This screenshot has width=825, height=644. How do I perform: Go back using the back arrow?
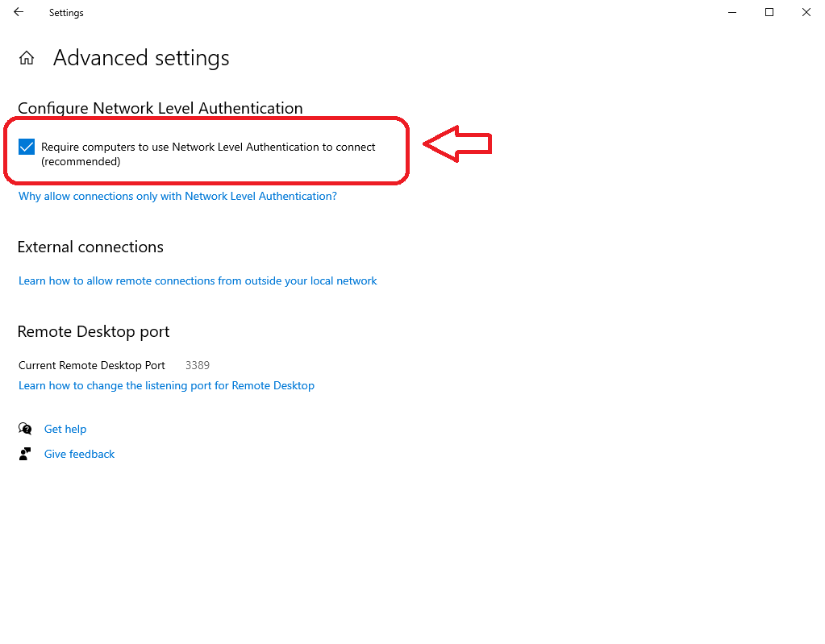(x=19, y=13)
